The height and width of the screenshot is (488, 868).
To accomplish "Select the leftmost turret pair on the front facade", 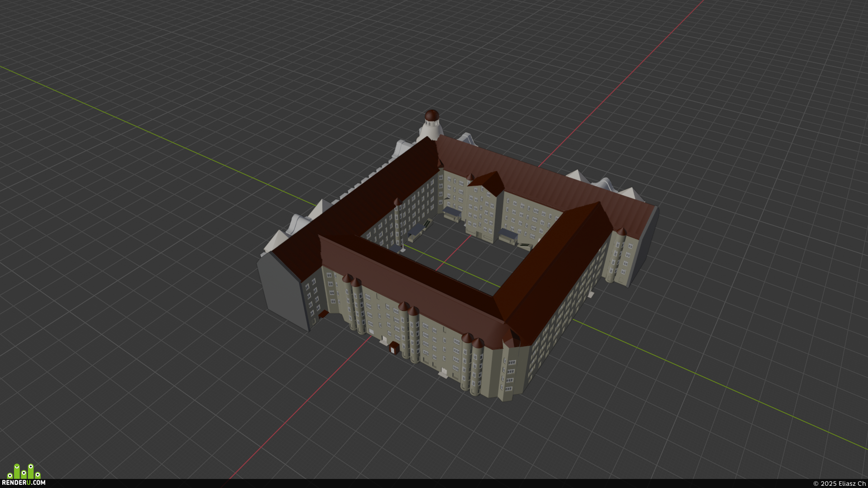I will [x=353, y=304].
